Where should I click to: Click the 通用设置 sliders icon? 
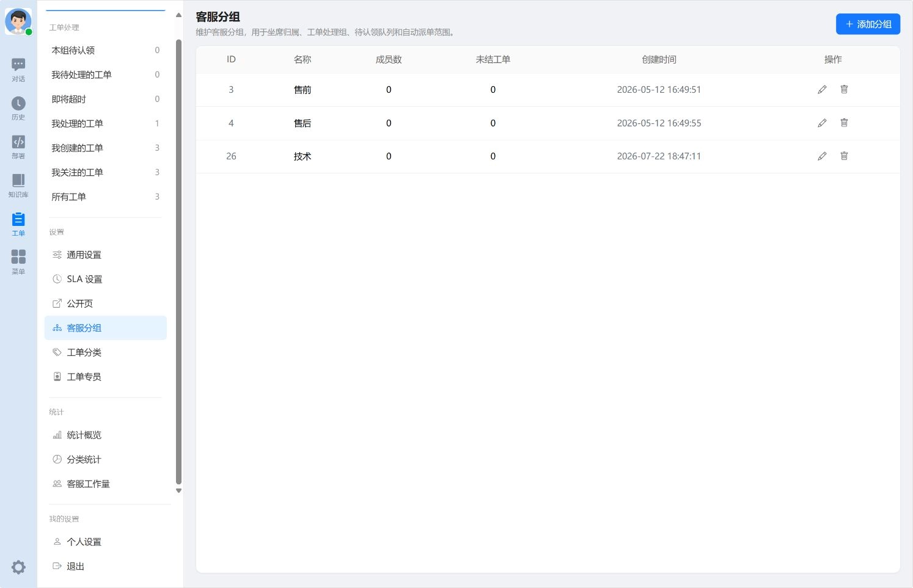point(57,255)
